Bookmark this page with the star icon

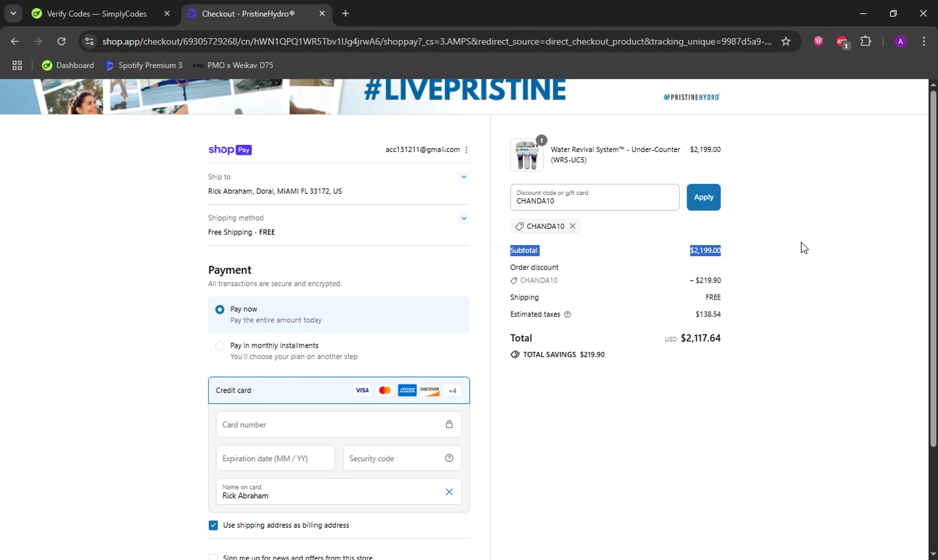(786, 41)
